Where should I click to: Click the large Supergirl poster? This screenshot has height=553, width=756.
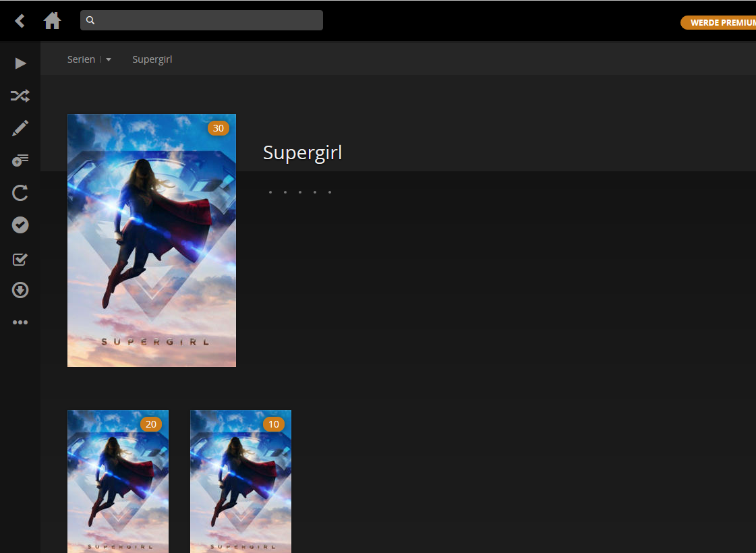[152, 241]
